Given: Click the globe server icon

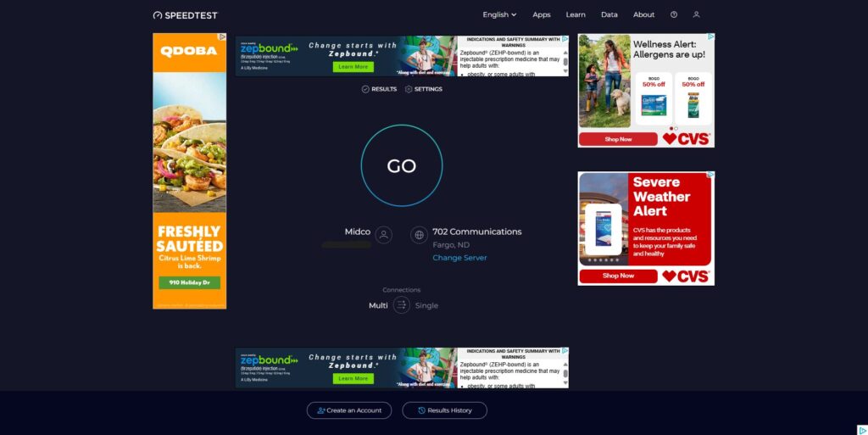Looking at the screenshot, I should point(419,235).
